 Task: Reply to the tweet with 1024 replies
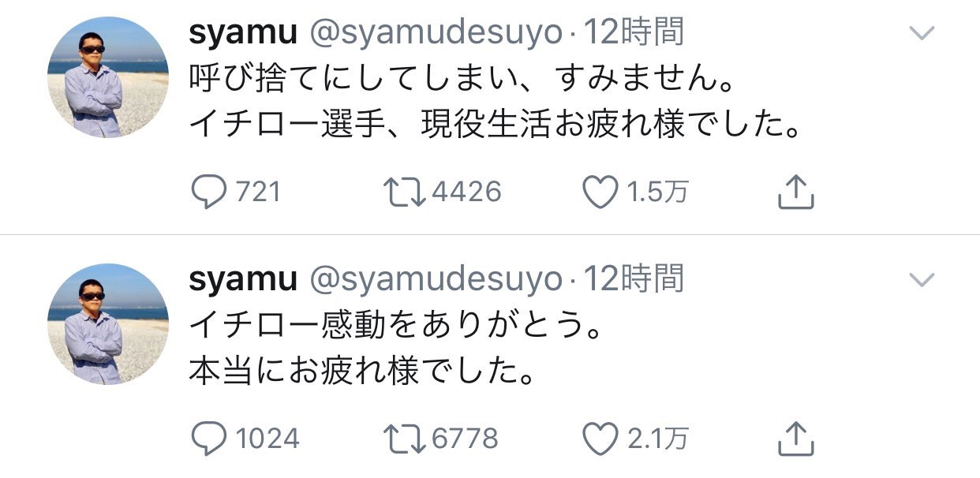[209, 439]
